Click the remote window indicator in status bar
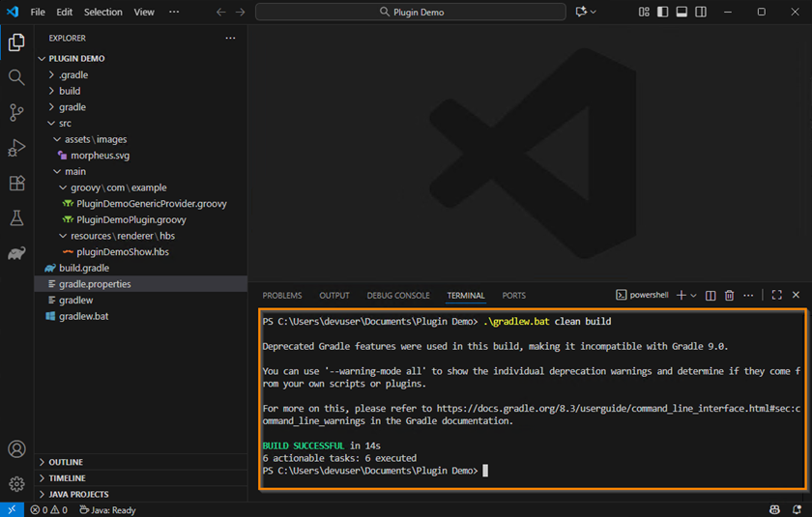 click(x=12, y=510)
